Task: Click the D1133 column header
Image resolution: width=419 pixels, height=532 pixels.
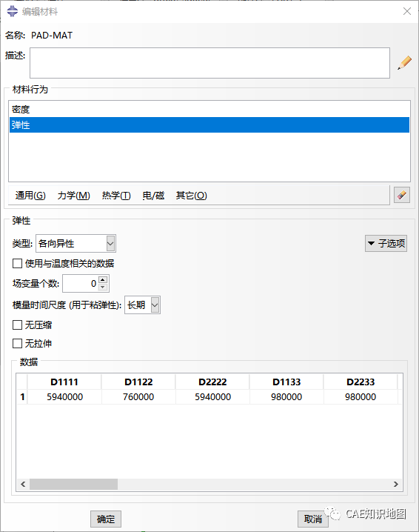Action: (x=286, y=382)
